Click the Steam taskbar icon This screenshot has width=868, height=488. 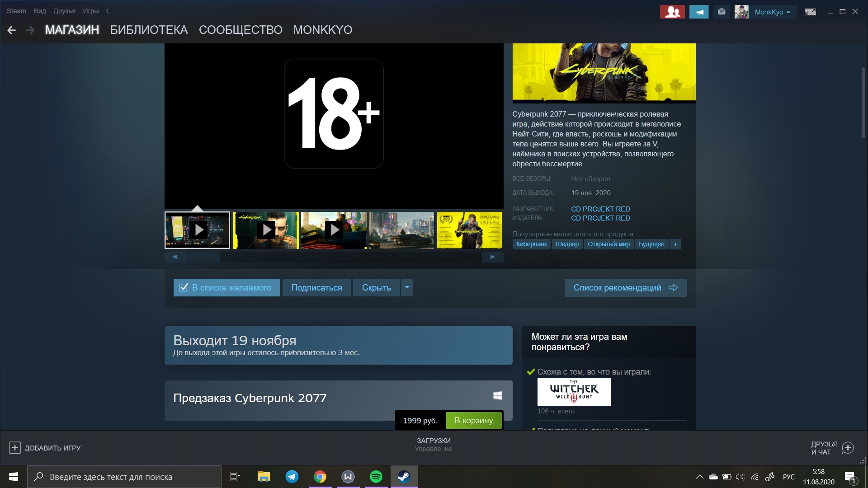coord(404,477)
